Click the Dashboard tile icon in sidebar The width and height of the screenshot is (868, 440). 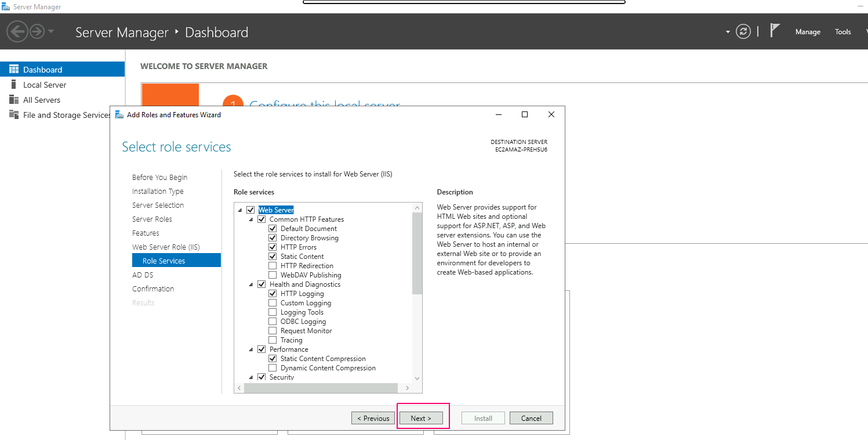click(x=14, y=69)
